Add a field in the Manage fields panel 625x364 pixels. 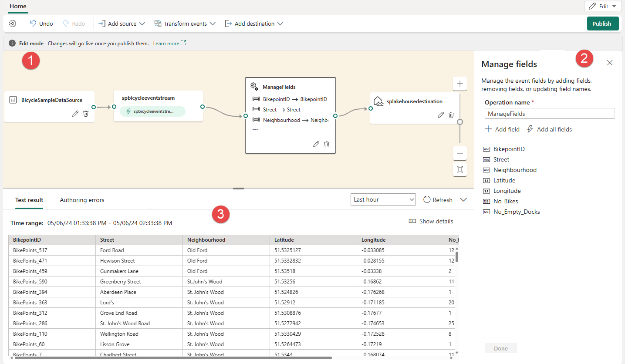(x=502, y=129)
